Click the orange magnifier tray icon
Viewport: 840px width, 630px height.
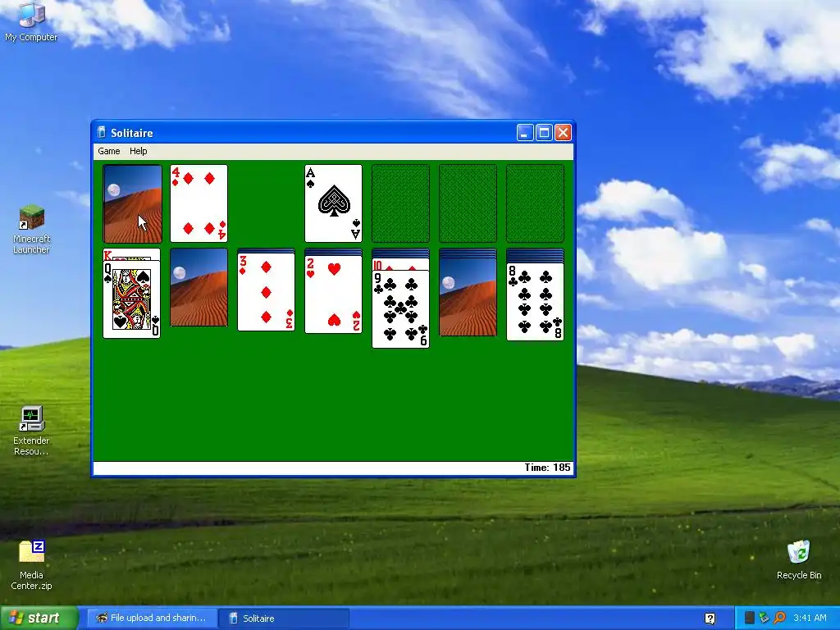coord(779,618)
